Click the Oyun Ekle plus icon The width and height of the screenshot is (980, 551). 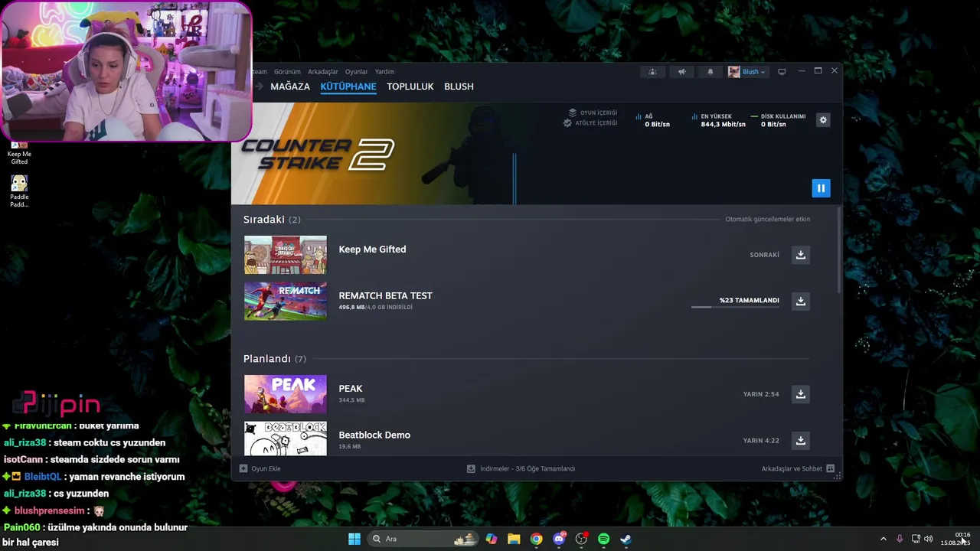[x=243, y=468]
